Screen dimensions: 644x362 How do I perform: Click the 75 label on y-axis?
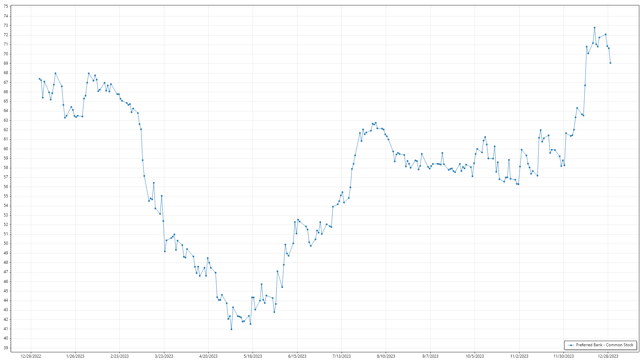point(6,6)
